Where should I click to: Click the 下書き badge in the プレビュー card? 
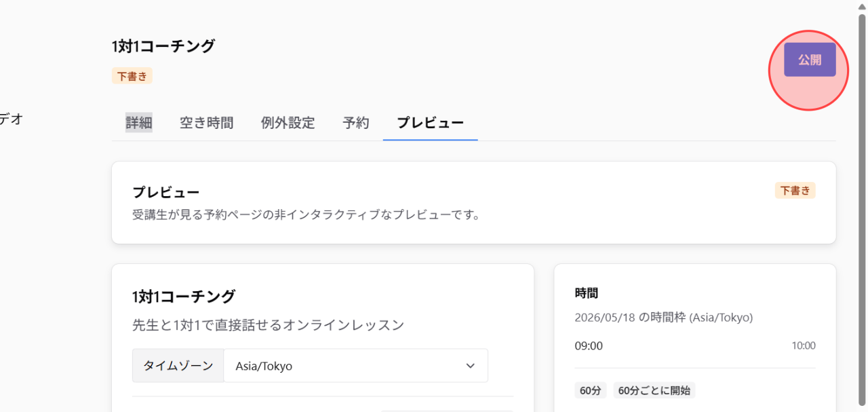point(795,191)
